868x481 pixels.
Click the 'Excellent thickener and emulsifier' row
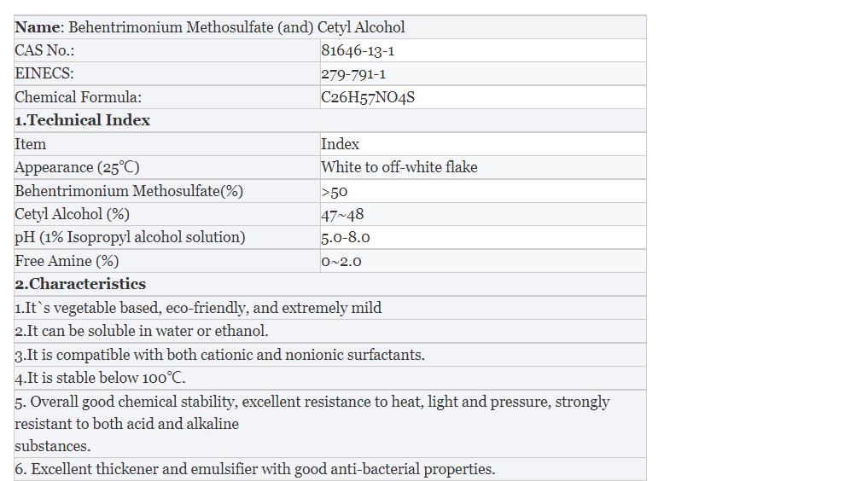click(x=254, y=469)
